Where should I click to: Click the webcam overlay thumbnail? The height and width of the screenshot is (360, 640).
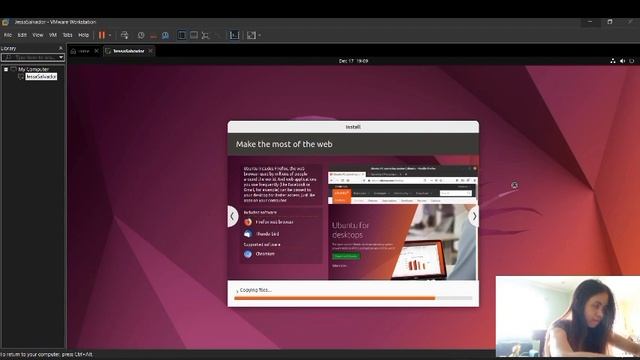(568, 317)
